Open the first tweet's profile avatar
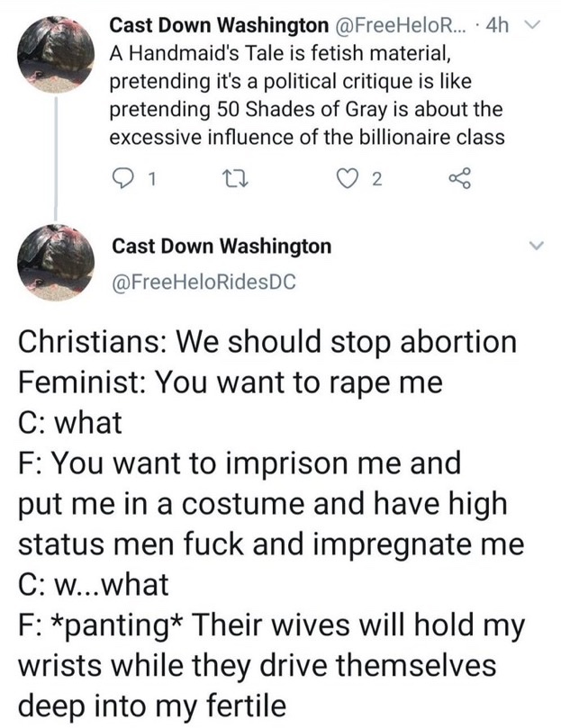The image size is (561, 728). point(56,54)
